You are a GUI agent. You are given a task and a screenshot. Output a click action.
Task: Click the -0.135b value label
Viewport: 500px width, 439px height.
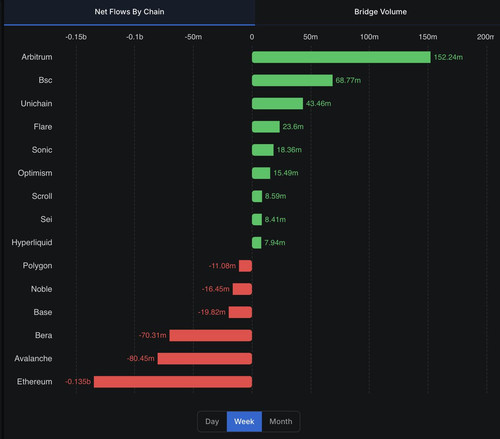(x=78, y=382)
